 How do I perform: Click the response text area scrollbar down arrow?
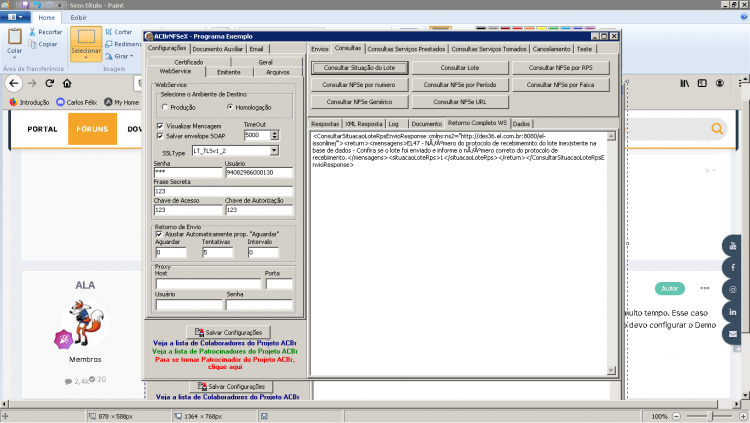(x=611, y=370)
